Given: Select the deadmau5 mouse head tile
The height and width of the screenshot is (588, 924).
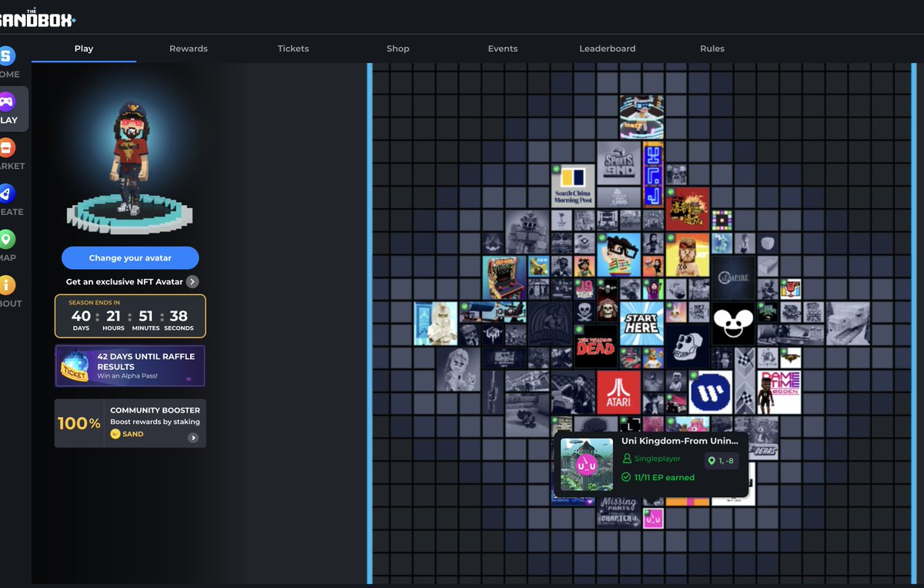Looking at the screenshot, I should pos(733,324).
